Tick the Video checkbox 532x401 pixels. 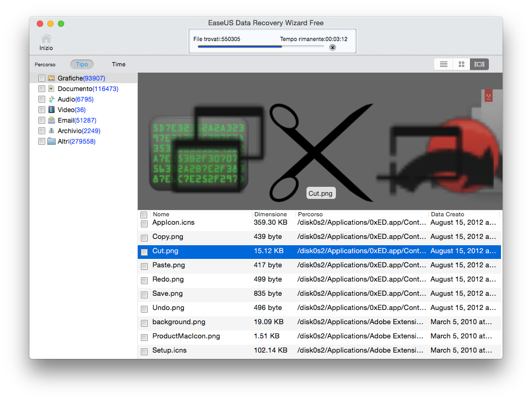(x=42, y=109)
